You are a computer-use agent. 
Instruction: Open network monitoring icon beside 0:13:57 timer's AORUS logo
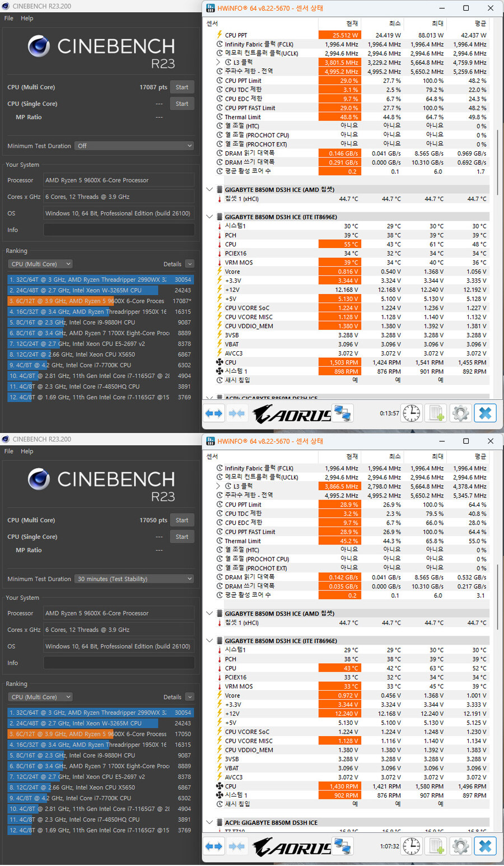[342, 413]
